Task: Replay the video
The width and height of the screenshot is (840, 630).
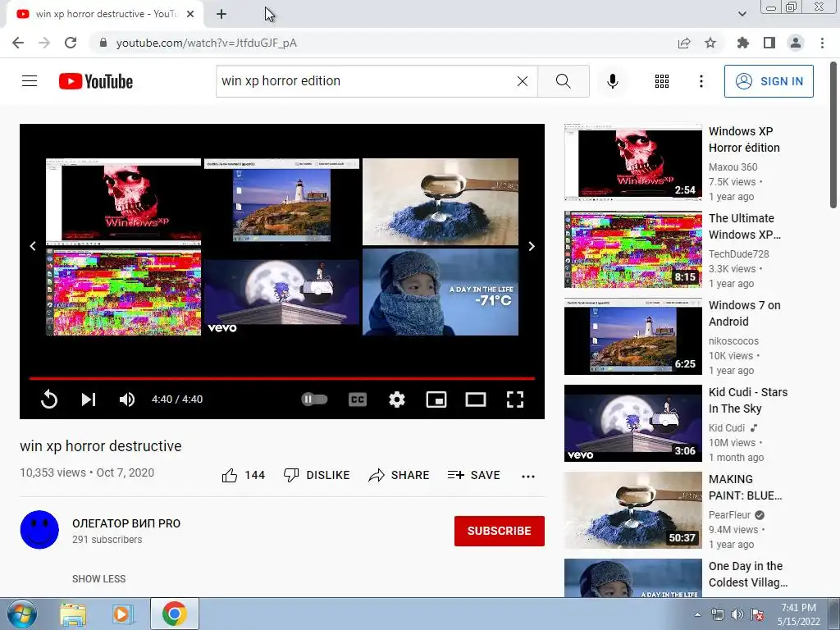Action: click(48, 399)
